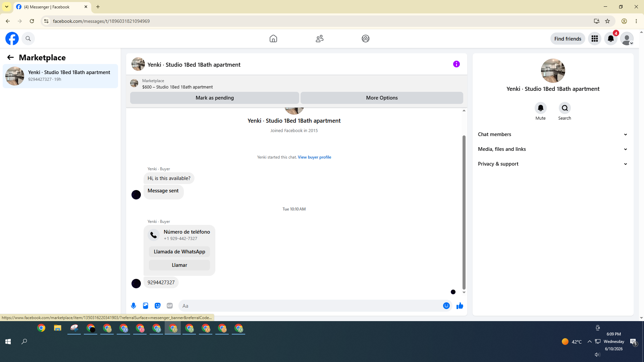This screenshot has width=644, height=362.
Task: Click the phone icon in the number card
Action: 154,235
